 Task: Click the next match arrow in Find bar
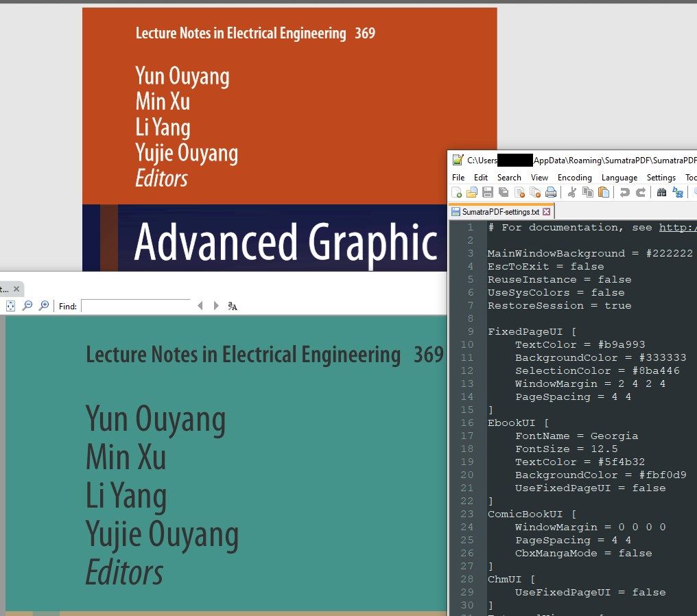[215, 305]
